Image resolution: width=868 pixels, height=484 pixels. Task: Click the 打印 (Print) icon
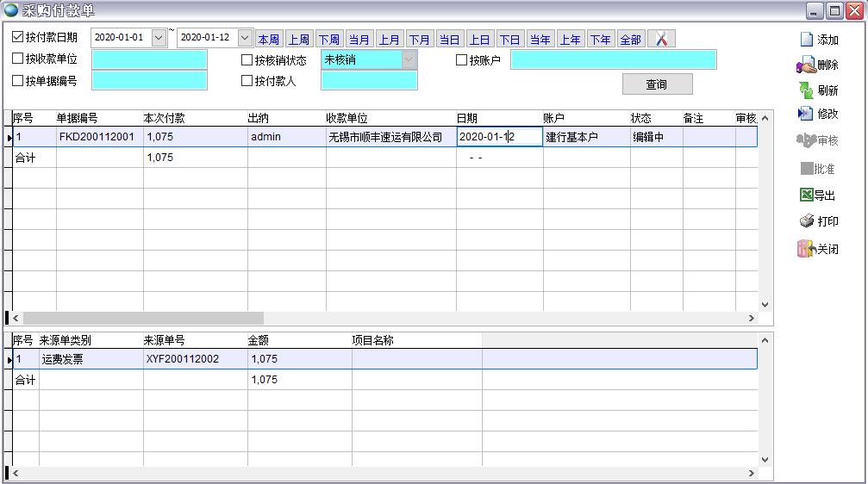tap(806, 221)
